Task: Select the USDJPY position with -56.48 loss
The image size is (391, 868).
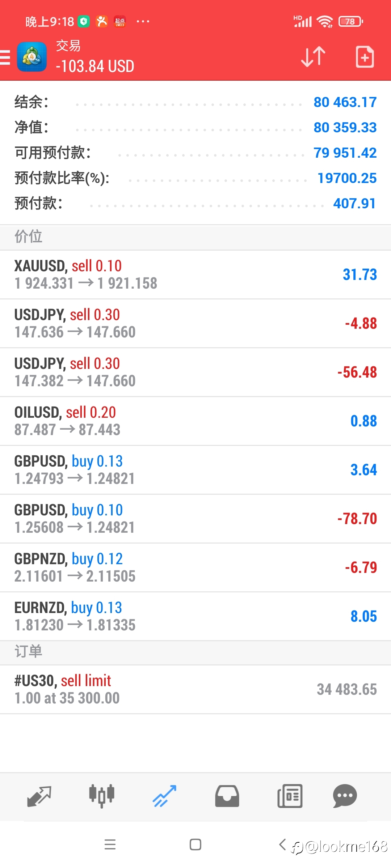Action: 195,373
